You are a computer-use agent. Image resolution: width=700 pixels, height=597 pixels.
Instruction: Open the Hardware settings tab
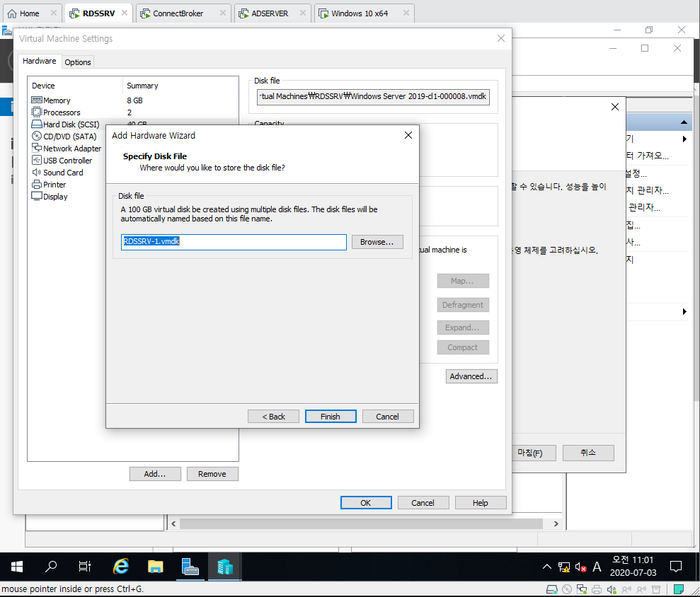[40, 61]
